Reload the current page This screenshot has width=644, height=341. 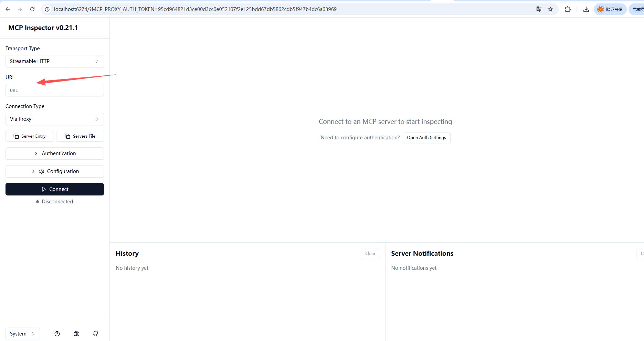click(x=32, y=9)
